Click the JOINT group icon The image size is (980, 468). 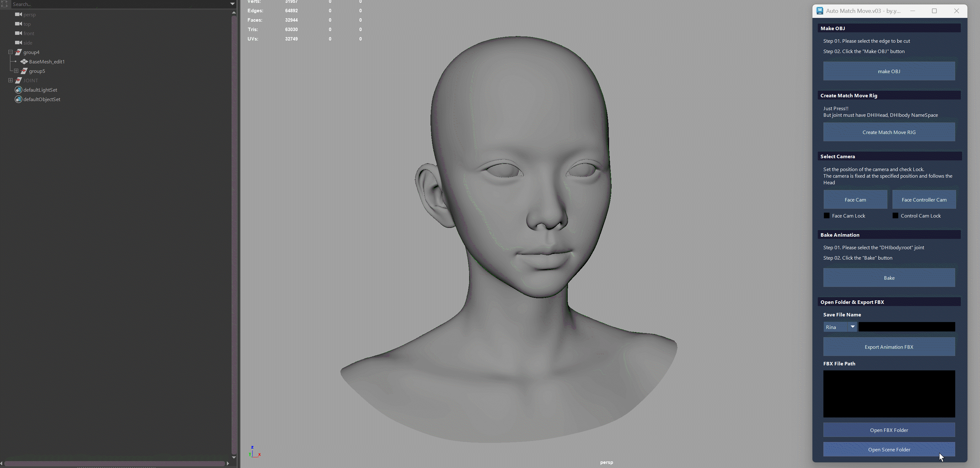click(x=18, y=80)
